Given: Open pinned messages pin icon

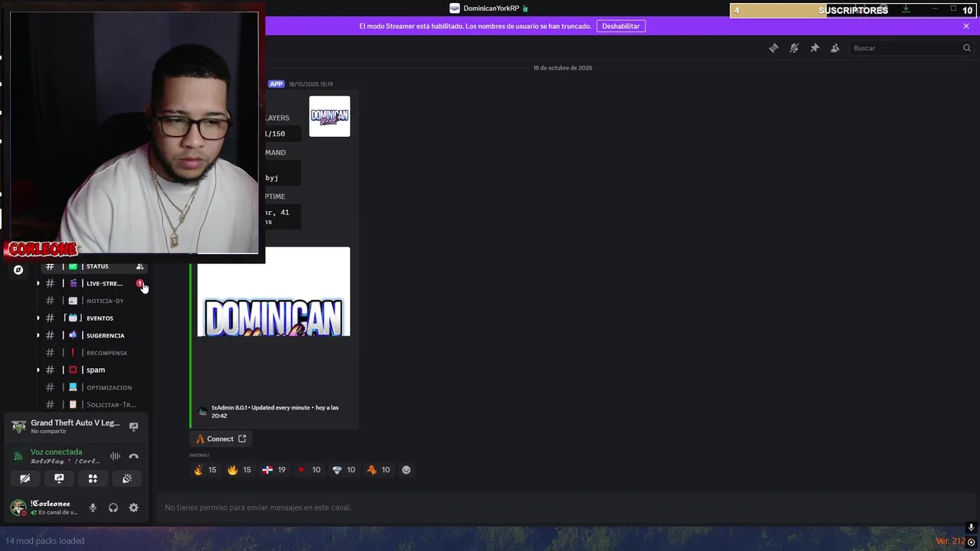Looking at the screenshot, I should tap(815, 47).
